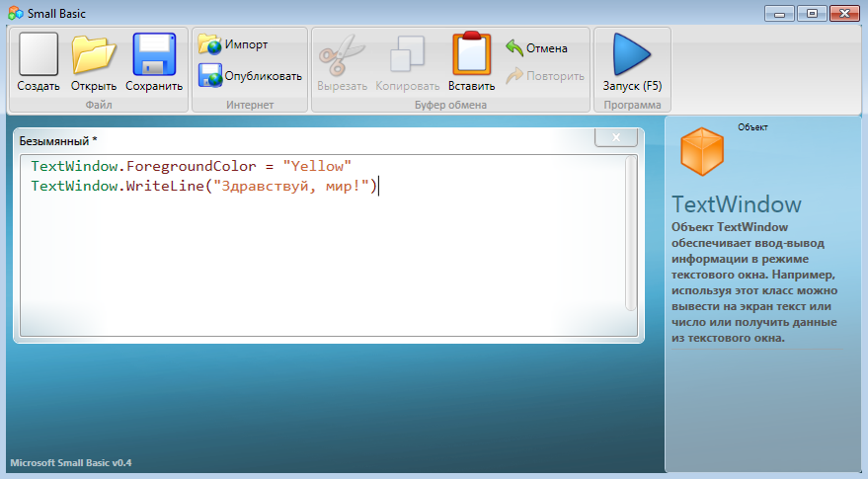Click the Small Basic title bar logo
This screenshot has width=868, height=479.
coord(16,13)
